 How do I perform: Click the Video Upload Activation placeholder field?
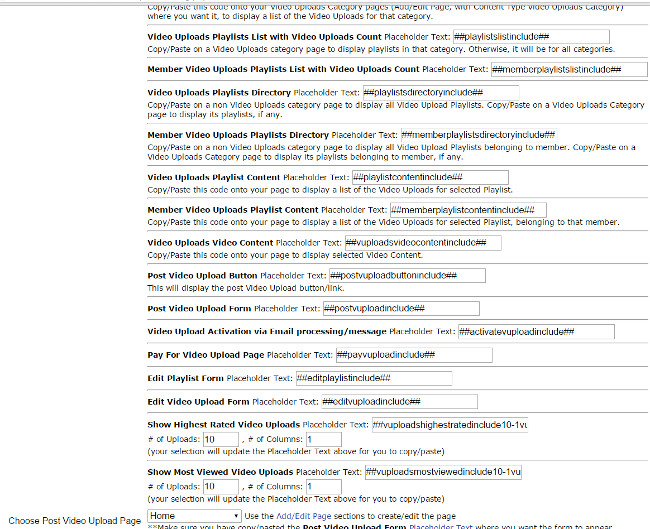point(536,331)
